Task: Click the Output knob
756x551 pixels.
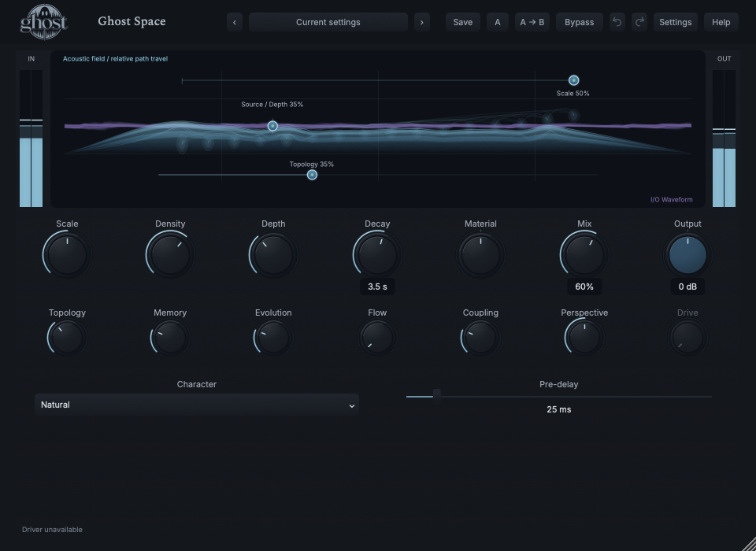Action: click(x=687, y=254)
